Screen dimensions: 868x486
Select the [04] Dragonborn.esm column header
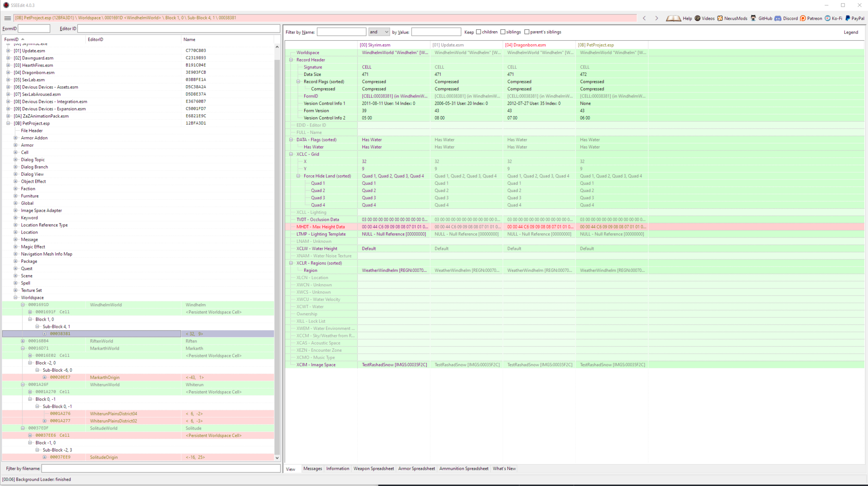pyautogui.click(x=539, y=45)
